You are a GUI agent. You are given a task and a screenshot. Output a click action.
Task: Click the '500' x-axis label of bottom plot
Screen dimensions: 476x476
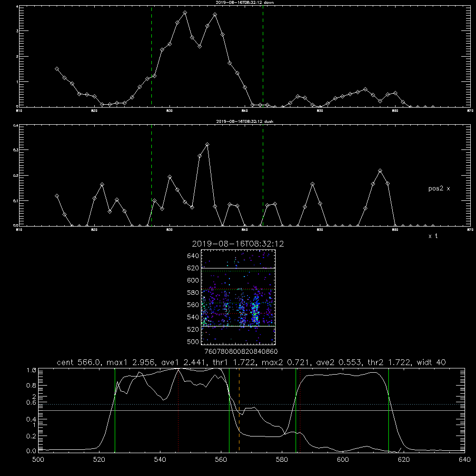pos(38,460)
